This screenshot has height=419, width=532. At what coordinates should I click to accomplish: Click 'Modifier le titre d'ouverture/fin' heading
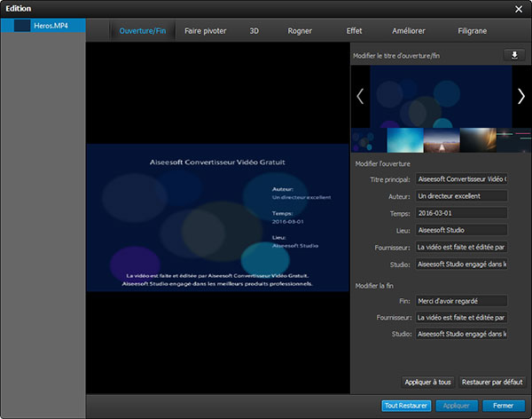tap(396, 56)
